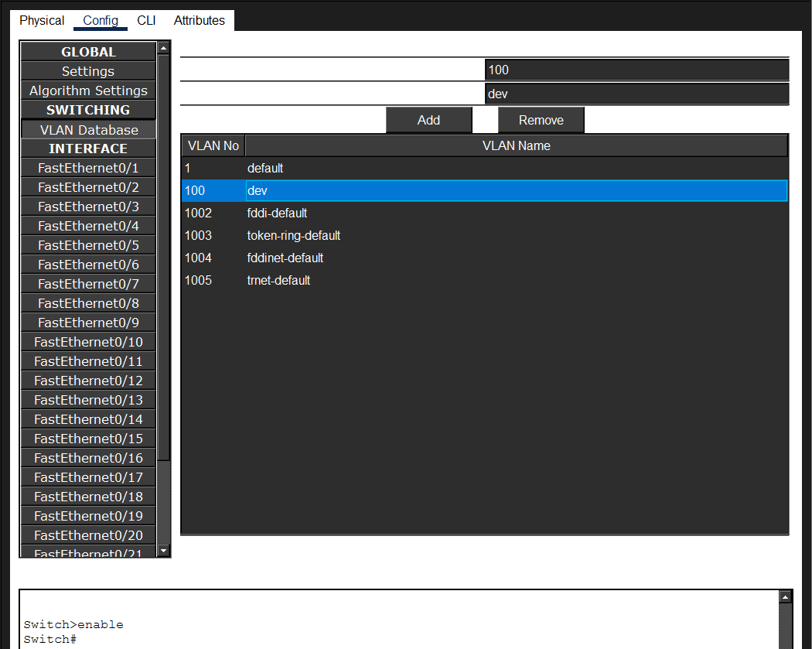Select FastEthernet0/16 interface

88,458
